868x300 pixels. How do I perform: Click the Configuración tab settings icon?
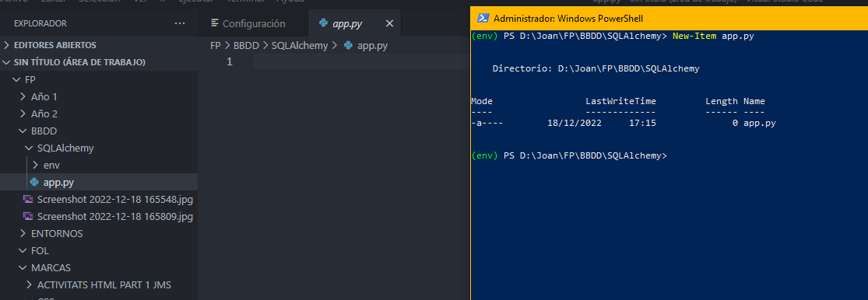click(x=216, y=24)
